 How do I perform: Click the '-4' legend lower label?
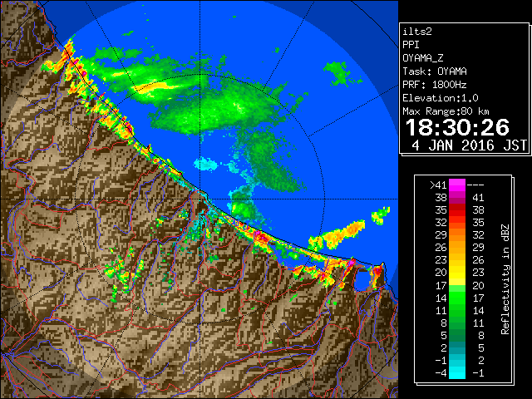coord(441,372)
